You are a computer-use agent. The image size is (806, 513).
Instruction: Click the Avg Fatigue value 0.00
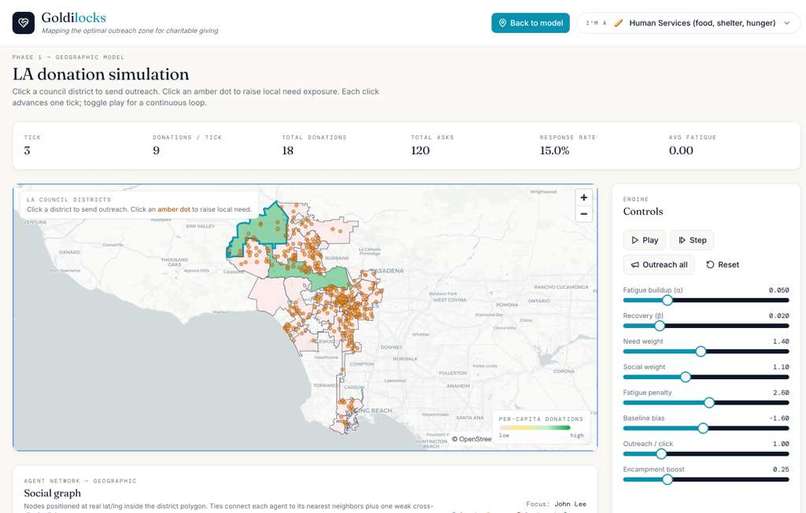pos(681,151)
